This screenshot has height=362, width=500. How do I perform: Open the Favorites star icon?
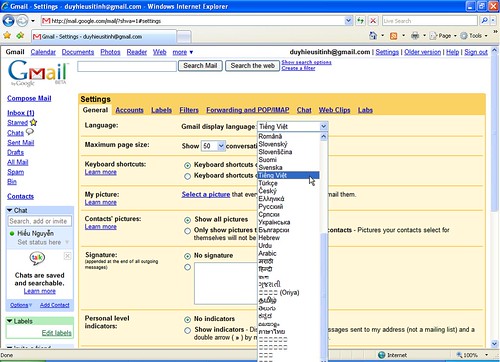click(7, 35)
